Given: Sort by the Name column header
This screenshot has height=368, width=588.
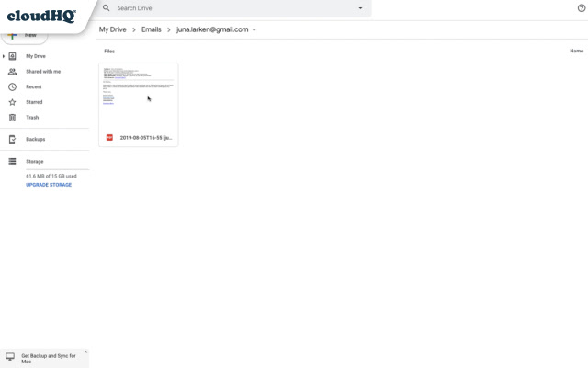Looking at the screenshot, I should 576,51.
